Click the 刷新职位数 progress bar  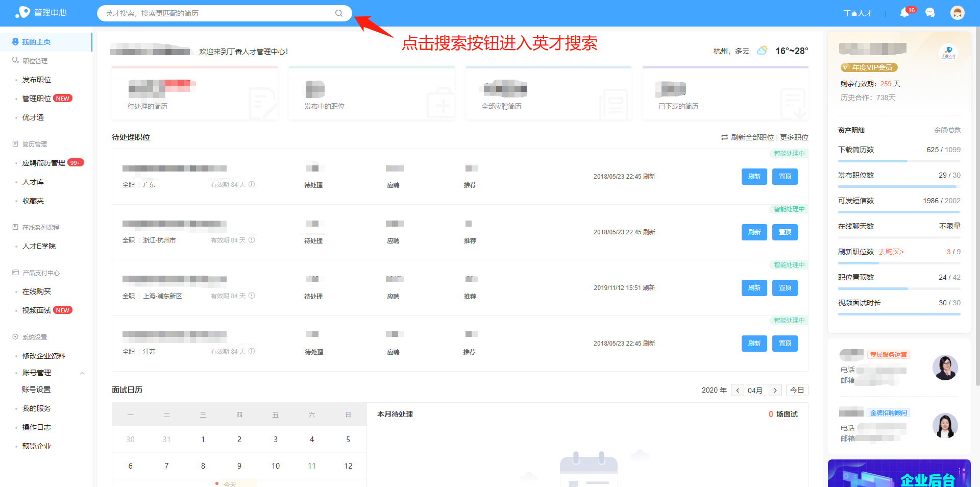click(x=899, y=263)
